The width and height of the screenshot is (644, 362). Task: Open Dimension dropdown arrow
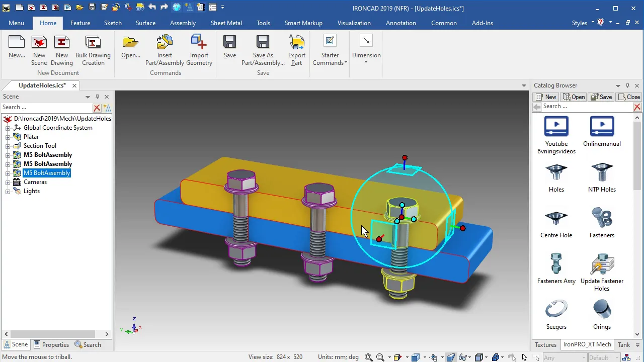366,62
